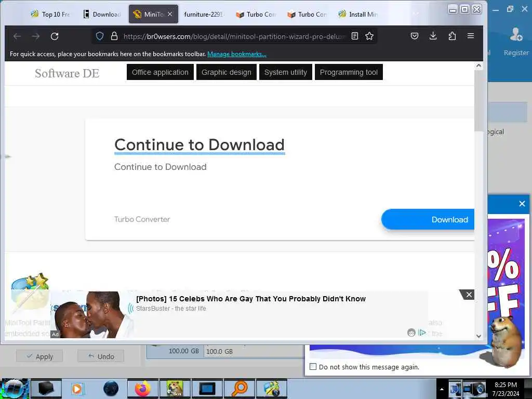Click the blue Download button

point(428,220)
